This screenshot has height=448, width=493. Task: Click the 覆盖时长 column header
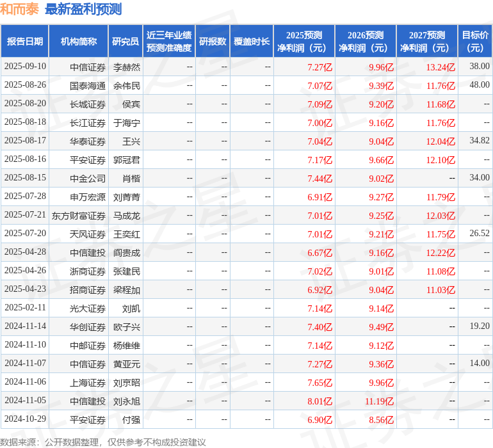click(252, 41)
